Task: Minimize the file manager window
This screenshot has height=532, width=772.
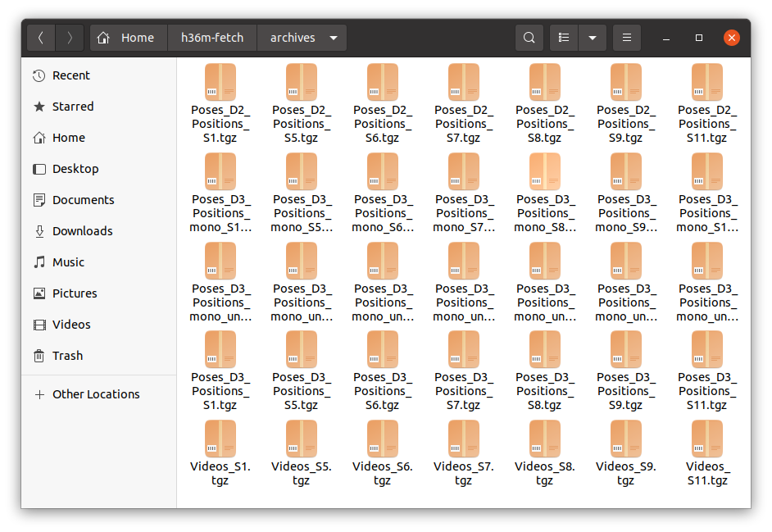Action: (666, 38)
